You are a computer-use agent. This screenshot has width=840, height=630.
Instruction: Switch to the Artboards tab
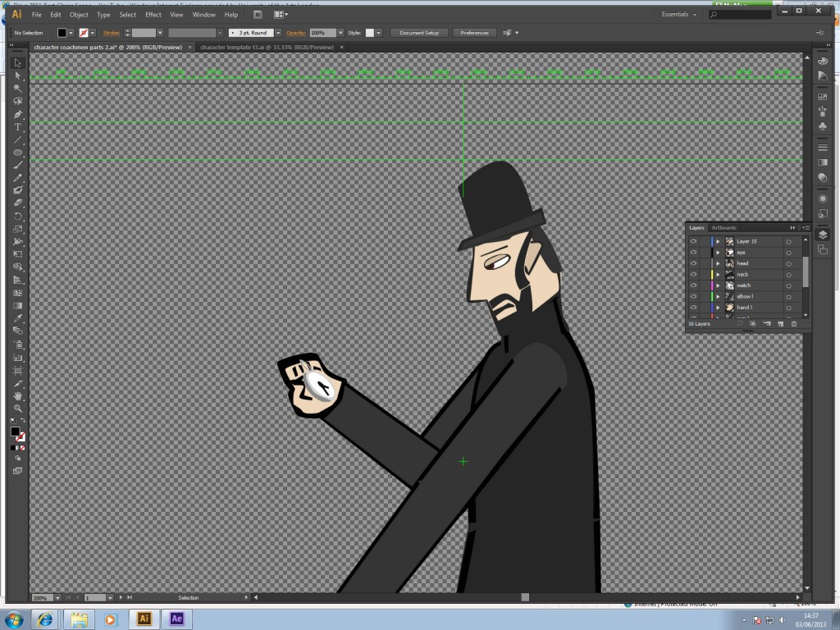[x=724, y=227]
